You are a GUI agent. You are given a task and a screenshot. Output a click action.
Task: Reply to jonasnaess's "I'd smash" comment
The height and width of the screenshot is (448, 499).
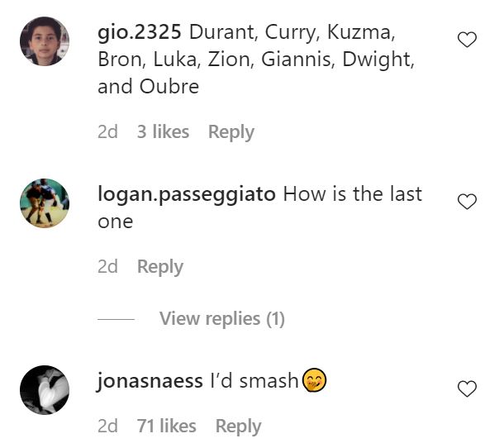point(238,426)
